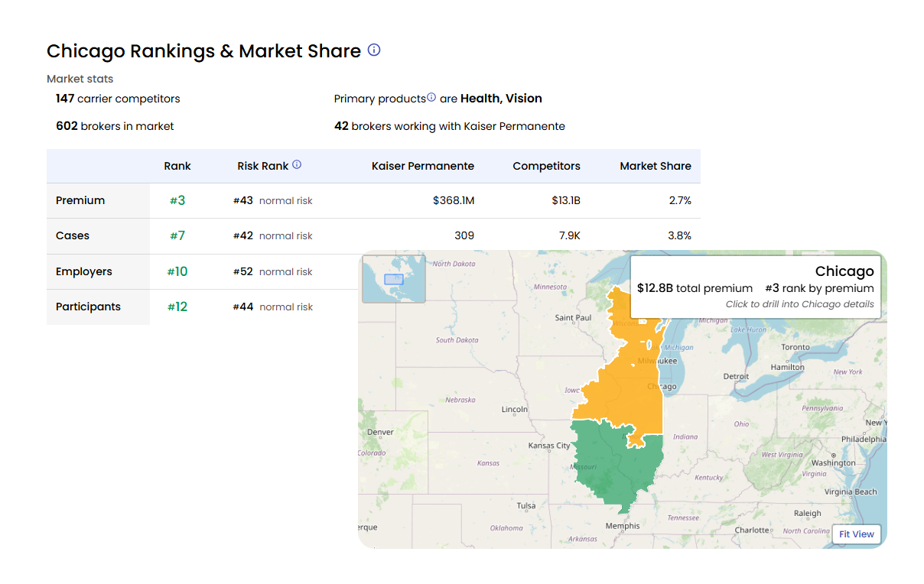Screen dimensions: 924x584
Task: Click the #12 Participants rank
Action: tap(177, 307)
